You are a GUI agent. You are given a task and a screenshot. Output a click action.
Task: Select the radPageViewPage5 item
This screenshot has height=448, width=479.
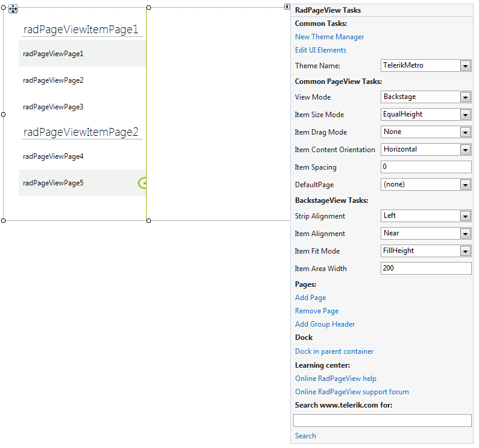[x=82, y=183]
